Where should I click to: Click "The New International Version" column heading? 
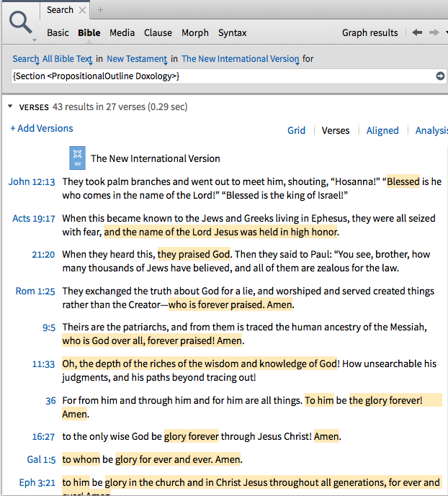coord(156,158)
